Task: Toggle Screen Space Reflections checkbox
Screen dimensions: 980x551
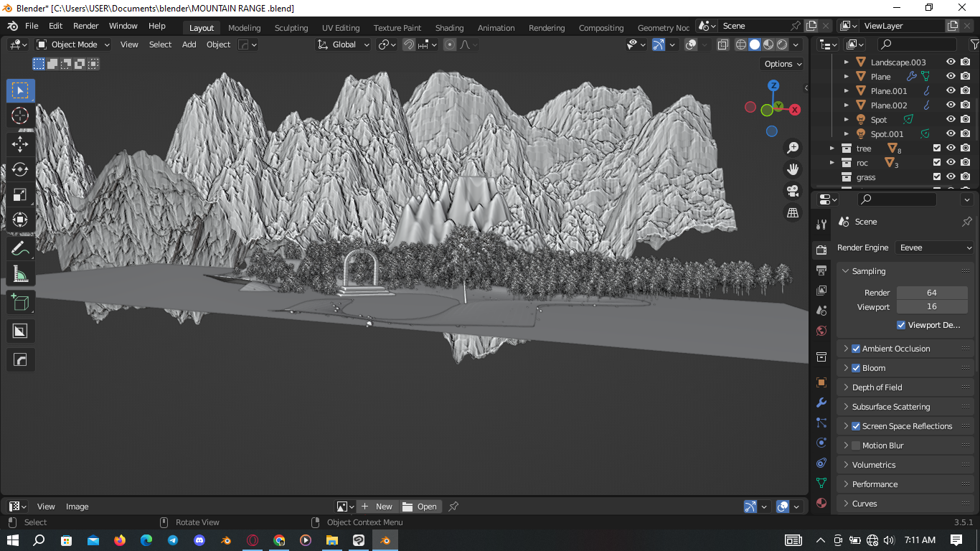Action: (x=856, y=426)
